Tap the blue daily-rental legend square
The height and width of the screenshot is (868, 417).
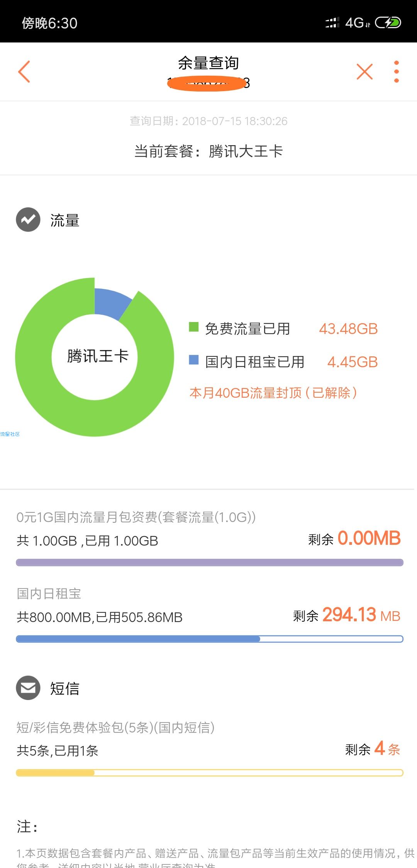(x=193, y=360)
